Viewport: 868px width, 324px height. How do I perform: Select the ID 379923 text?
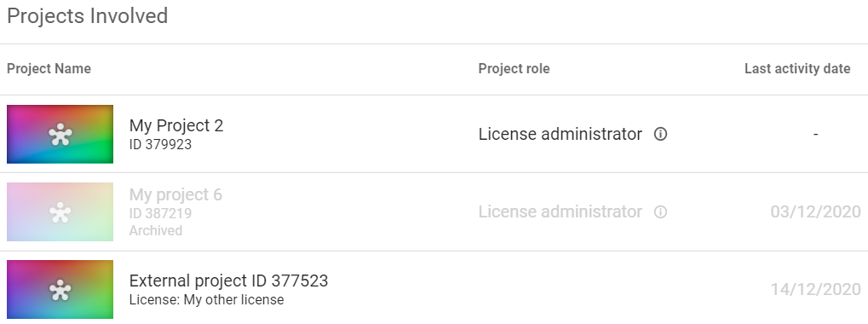pyautogui.click(x=160, y=145)
